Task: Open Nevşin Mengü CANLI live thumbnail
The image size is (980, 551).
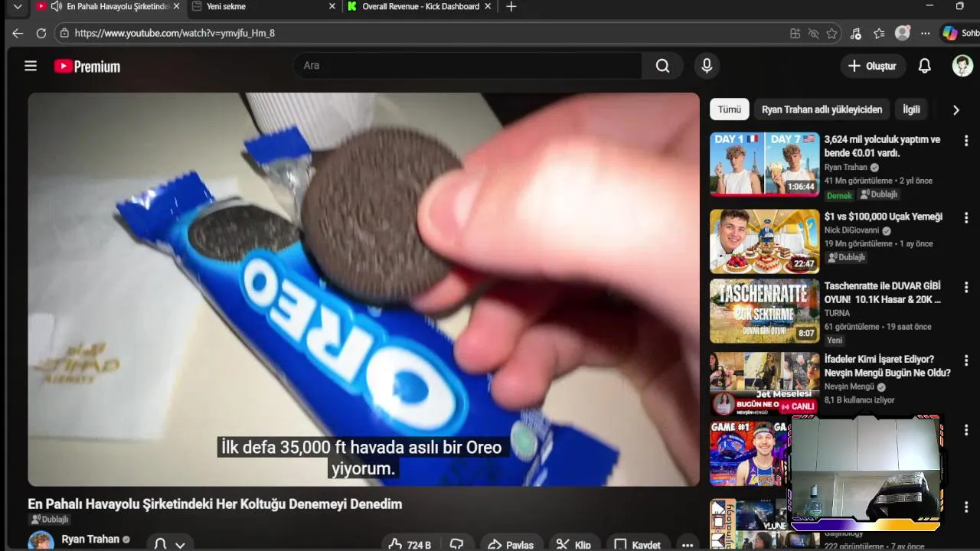Action: pyautogui.click(x=764, y=383)
